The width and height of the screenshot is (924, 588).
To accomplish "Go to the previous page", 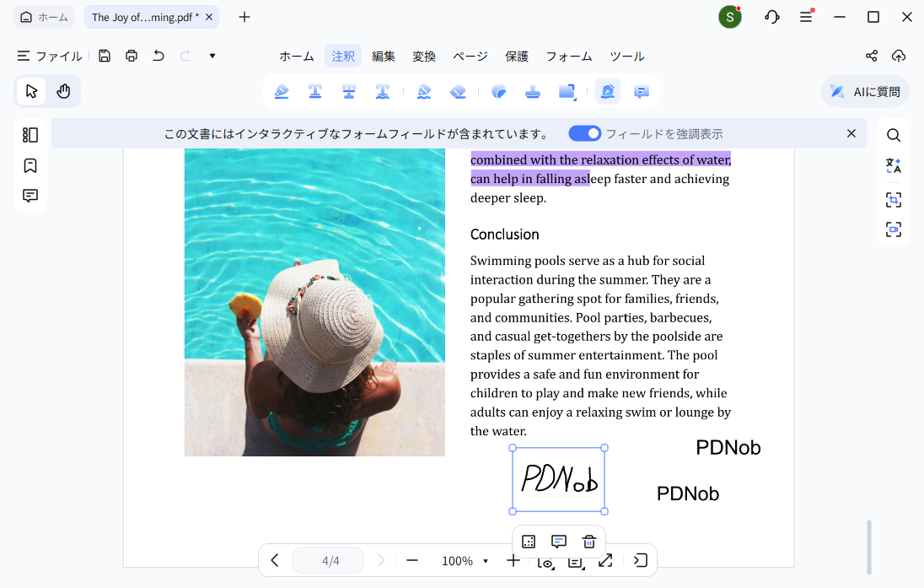I will click(275, 560).
